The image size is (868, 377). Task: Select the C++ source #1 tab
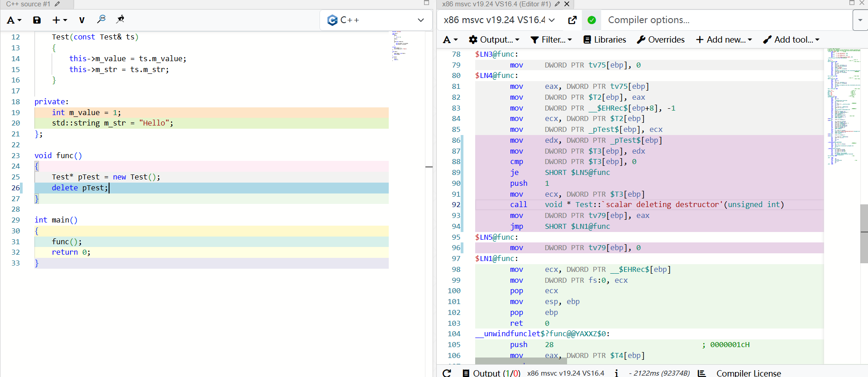pyautogui.click(x=28, y=4)
